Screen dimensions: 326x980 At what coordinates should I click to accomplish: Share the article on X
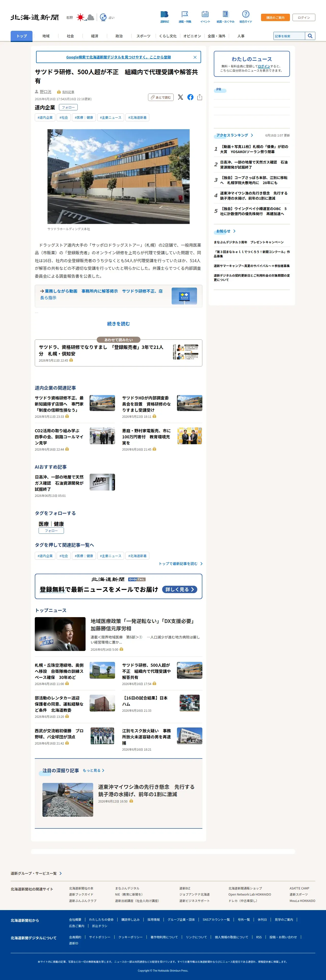[x=181, y=97]
